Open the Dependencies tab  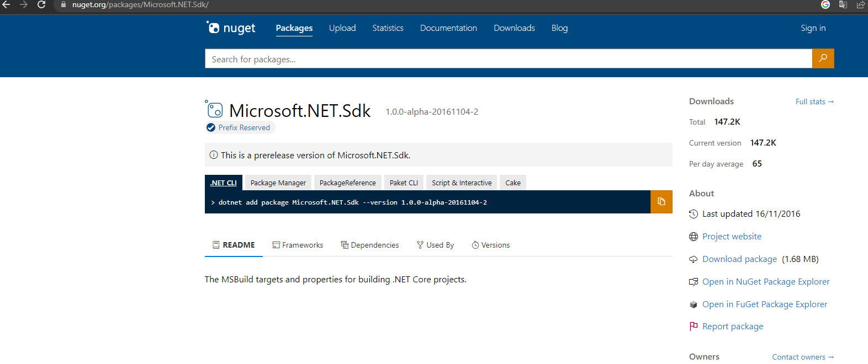370,245
